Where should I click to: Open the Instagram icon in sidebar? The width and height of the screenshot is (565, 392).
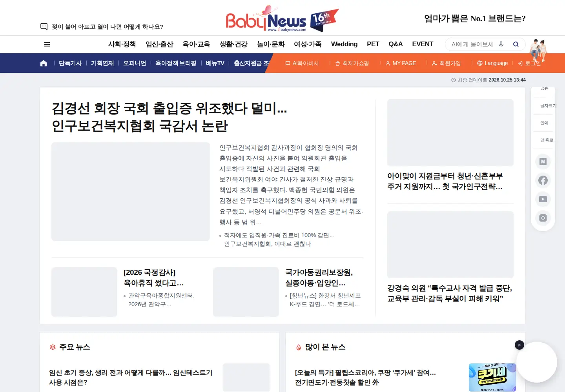tap(543, 218)
